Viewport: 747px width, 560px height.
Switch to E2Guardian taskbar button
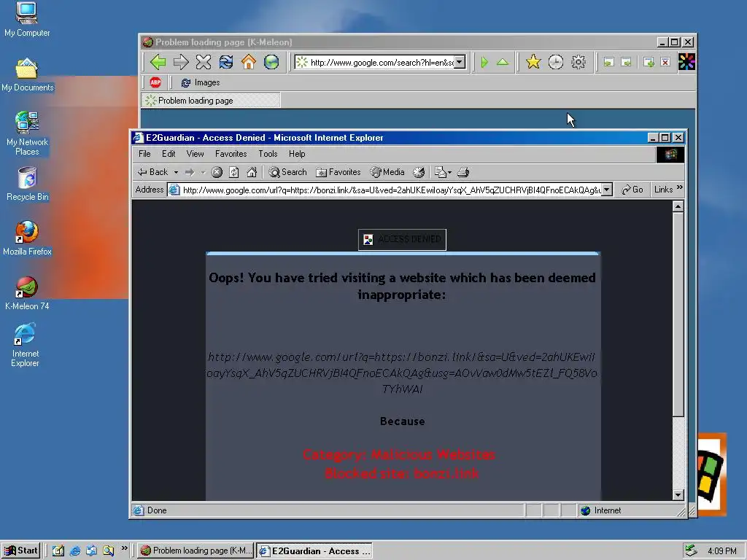[x=314, y=551]
